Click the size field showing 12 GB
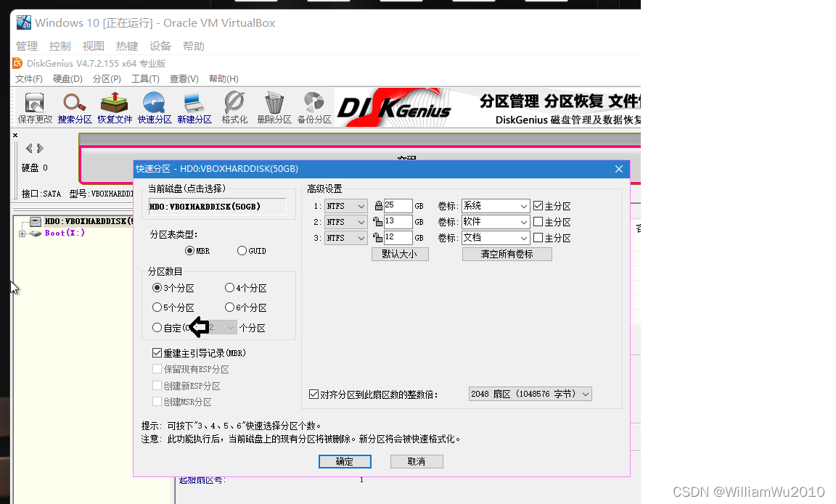836x504 pixels. coord(398,238)
